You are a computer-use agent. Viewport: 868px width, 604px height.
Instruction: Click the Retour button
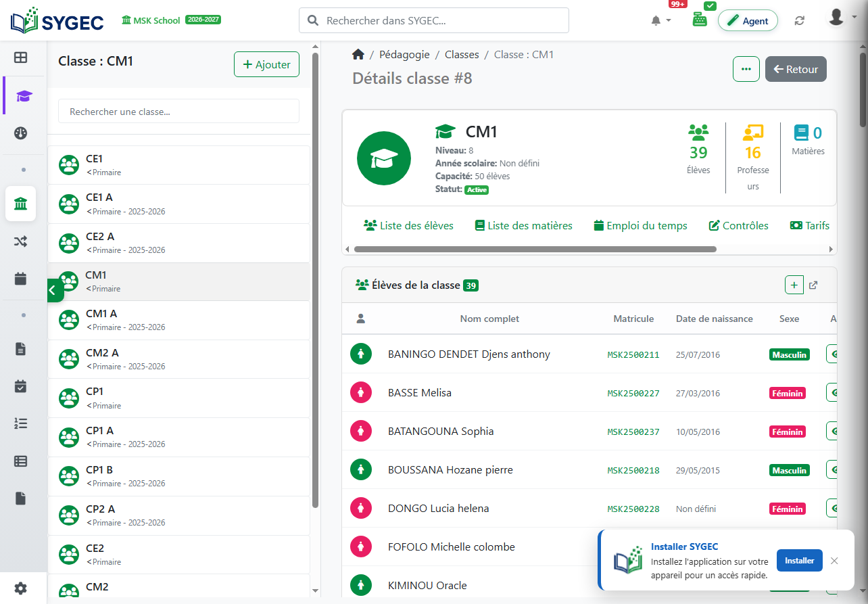796,69
